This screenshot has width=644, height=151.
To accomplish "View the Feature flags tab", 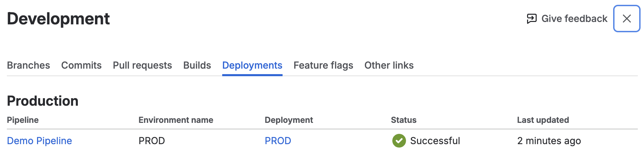I will point(323,65).
